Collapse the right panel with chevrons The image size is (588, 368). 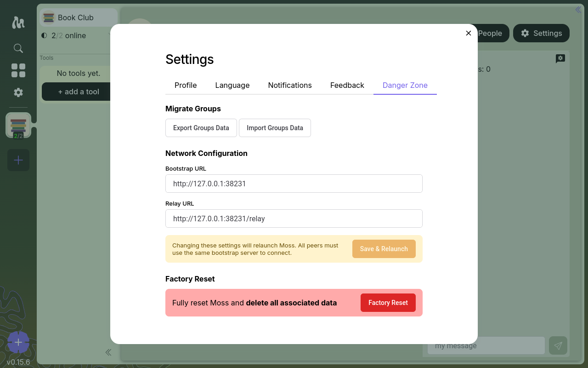(578, 10)
